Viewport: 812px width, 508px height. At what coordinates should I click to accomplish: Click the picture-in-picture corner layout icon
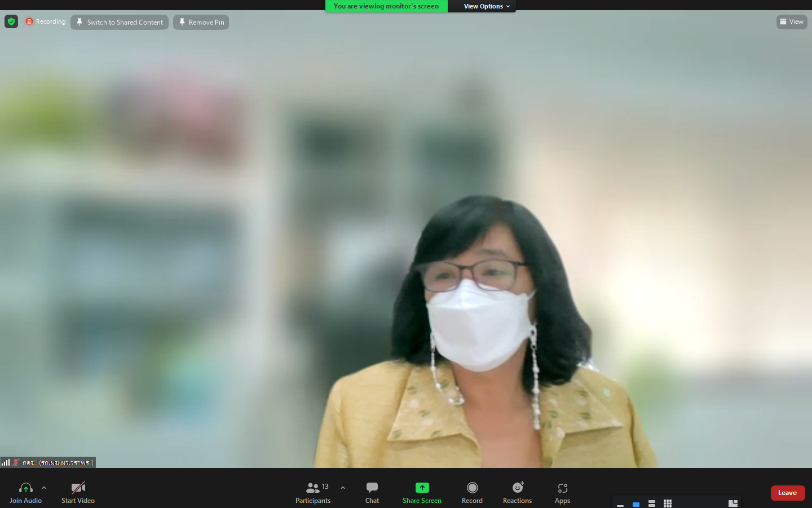(x=733, y=503)
